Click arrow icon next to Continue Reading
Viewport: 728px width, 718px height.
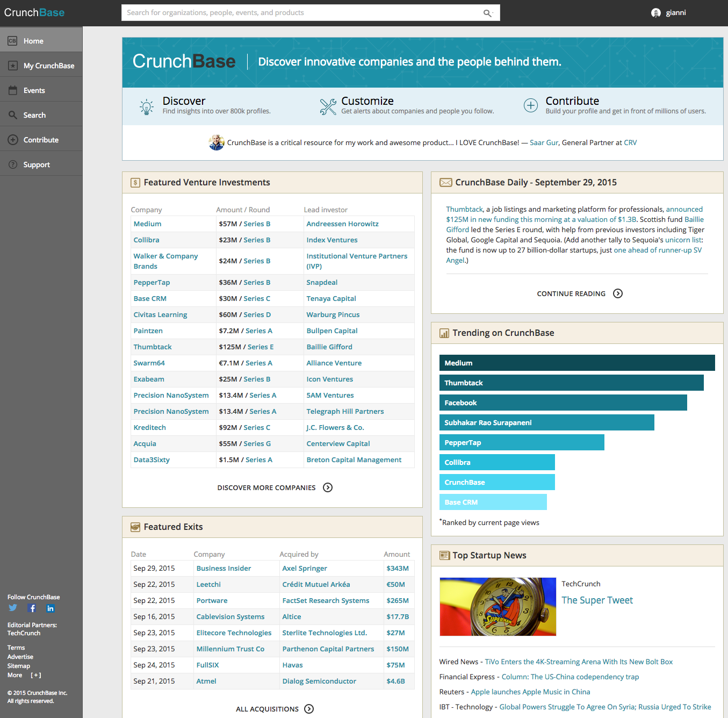click(618, 293)
